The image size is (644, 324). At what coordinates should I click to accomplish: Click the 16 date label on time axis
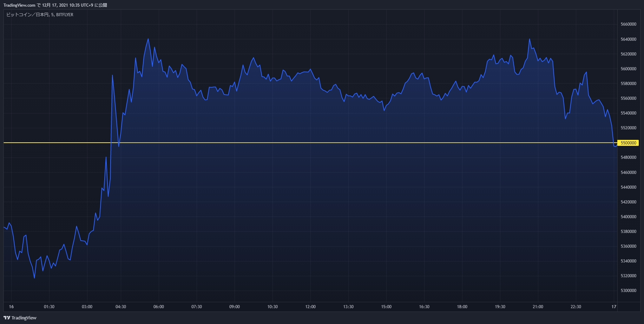tap(11, 307)
